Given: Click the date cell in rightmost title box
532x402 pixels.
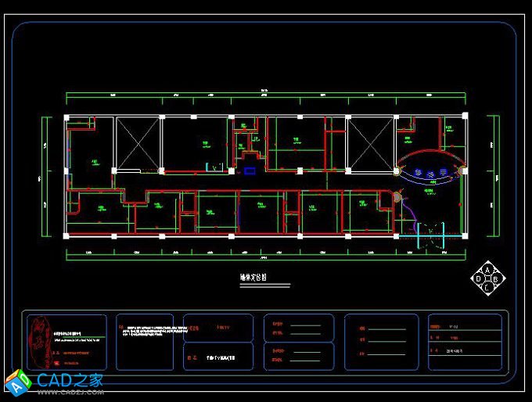Looking at the screenshot, I should (467, 352).
